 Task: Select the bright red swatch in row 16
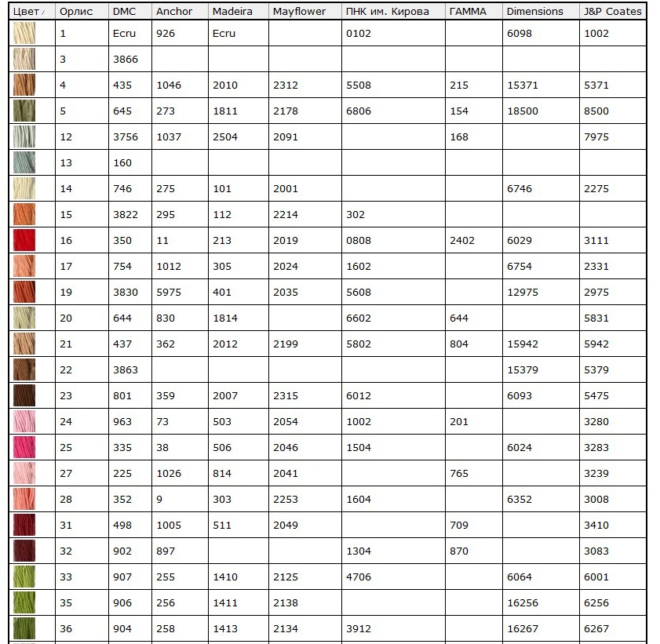pos(24,240)
